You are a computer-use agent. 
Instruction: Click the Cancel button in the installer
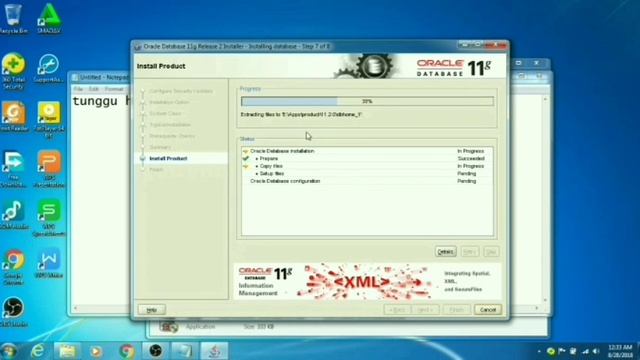coord(488,310)
